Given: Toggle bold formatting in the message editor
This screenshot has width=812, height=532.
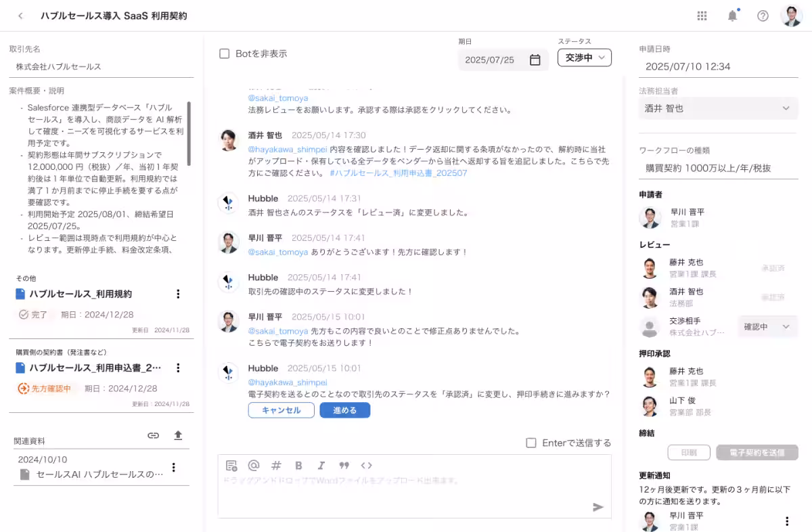Looking at the screenshot, I should tap(298, 465).
